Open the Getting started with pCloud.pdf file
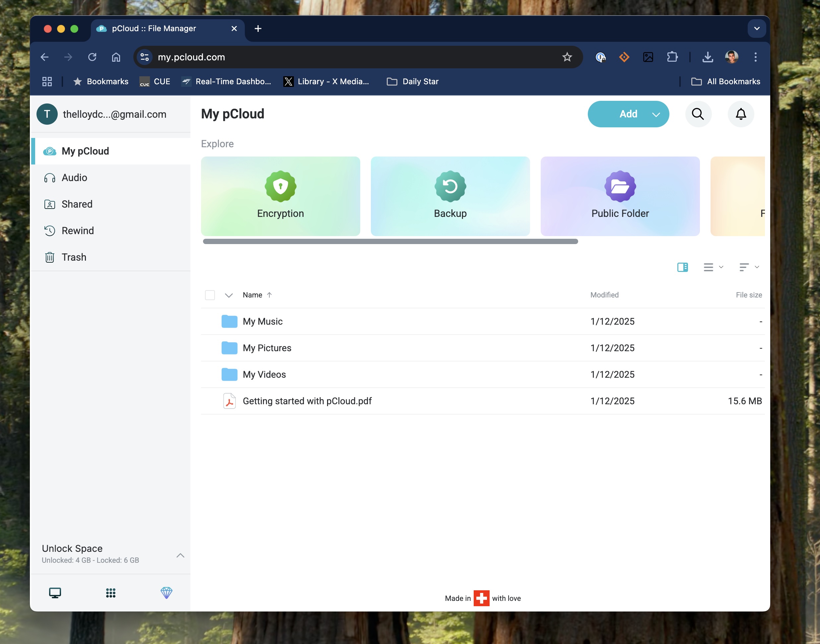The width and height of the screenshot is (820, 644). pos(307,401)
